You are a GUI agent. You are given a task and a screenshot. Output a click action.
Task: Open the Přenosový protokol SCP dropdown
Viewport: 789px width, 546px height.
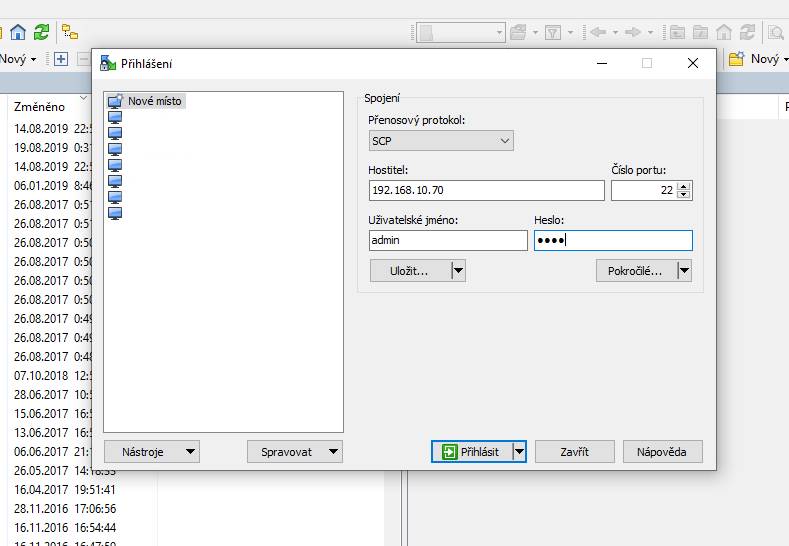click(441, 141)
